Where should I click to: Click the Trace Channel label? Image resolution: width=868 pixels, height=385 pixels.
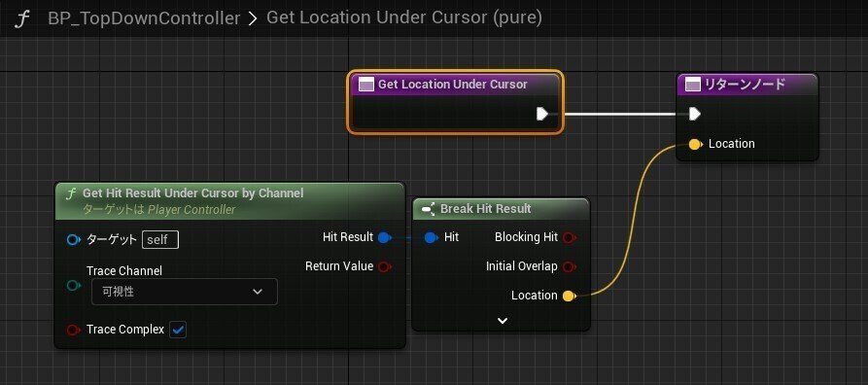pos(124,271)
